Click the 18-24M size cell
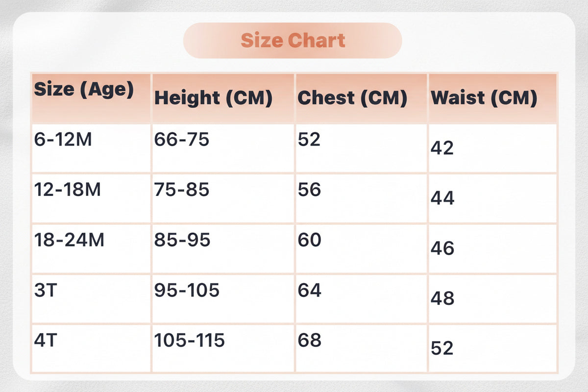This screenshot has width=588, height=392. pyautogui.click(x=91, y=248)
